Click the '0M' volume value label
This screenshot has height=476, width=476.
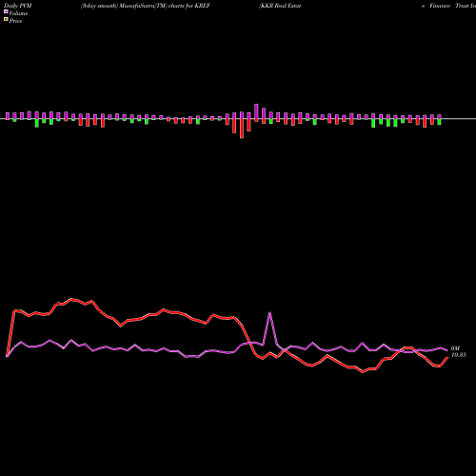455,348
